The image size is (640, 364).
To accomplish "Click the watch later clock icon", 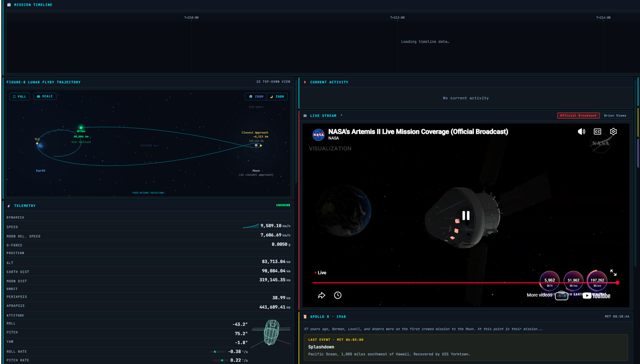I will pyautogui.click(x=337, y=295).
